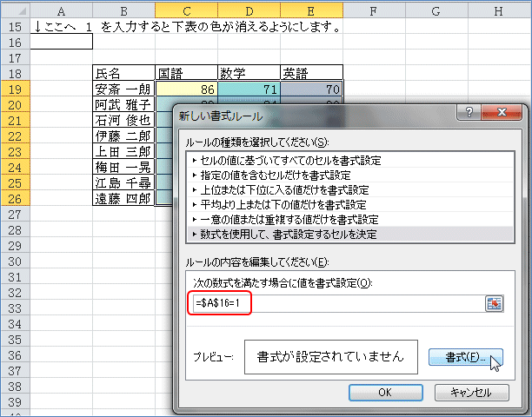The width and height of the screenshot is (532, 417).
Task: Select rule type セルの値に基づいてすべてのセルを書式設定
Action: point(350,161)
